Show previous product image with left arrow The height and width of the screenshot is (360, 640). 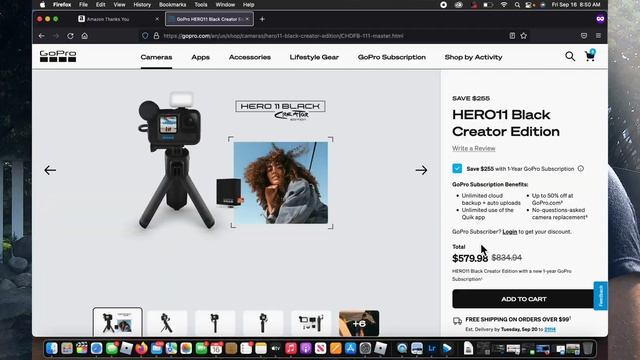coord(50,170)
